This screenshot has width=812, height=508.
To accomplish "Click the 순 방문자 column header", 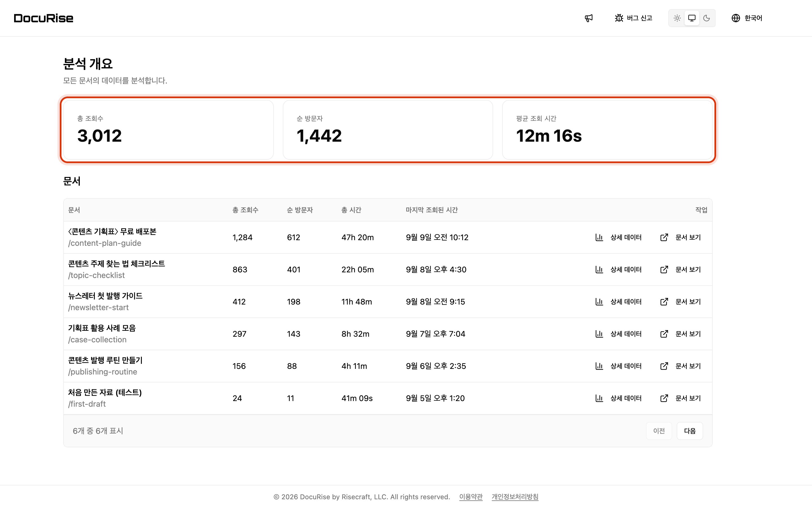I will pos(300,210).
